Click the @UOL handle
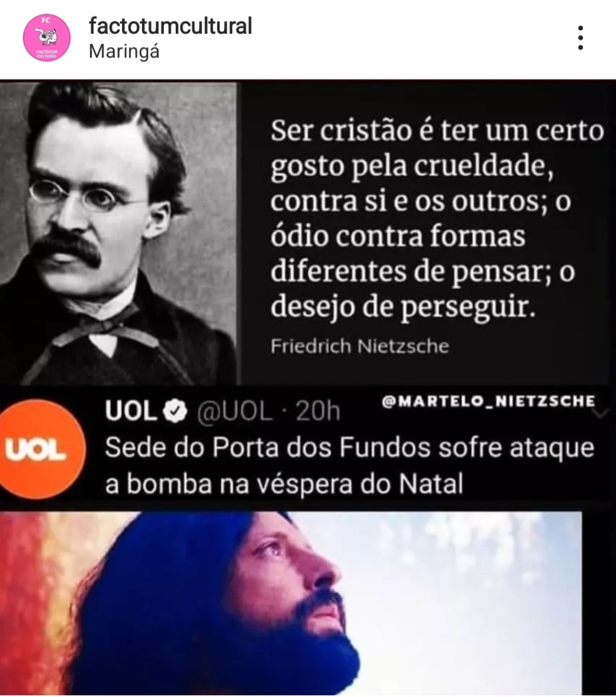The width and height of the screenshot is (616, 697). tap(235, 412)
